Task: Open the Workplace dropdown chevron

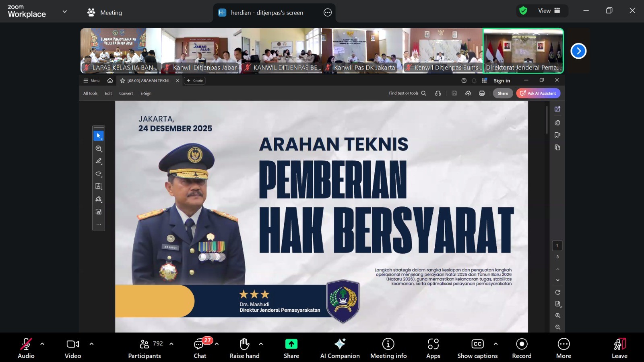Action: [65, 12]
